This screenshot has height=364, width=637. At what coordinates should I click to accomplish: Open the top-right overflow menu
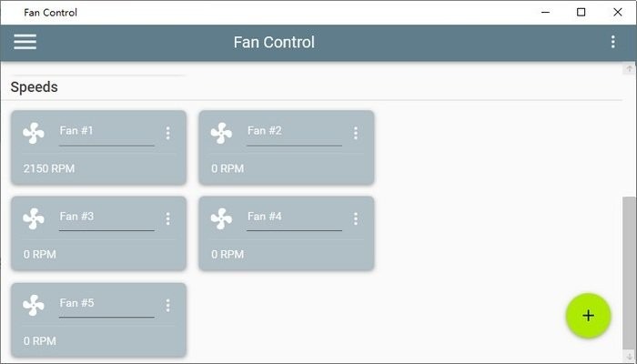click(612, 43)
